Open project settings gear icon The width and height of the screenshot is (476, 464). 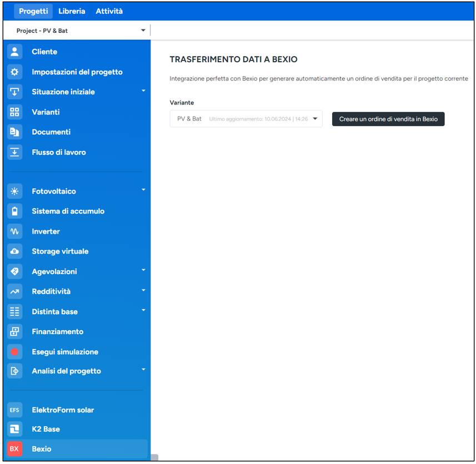(14, 72)
